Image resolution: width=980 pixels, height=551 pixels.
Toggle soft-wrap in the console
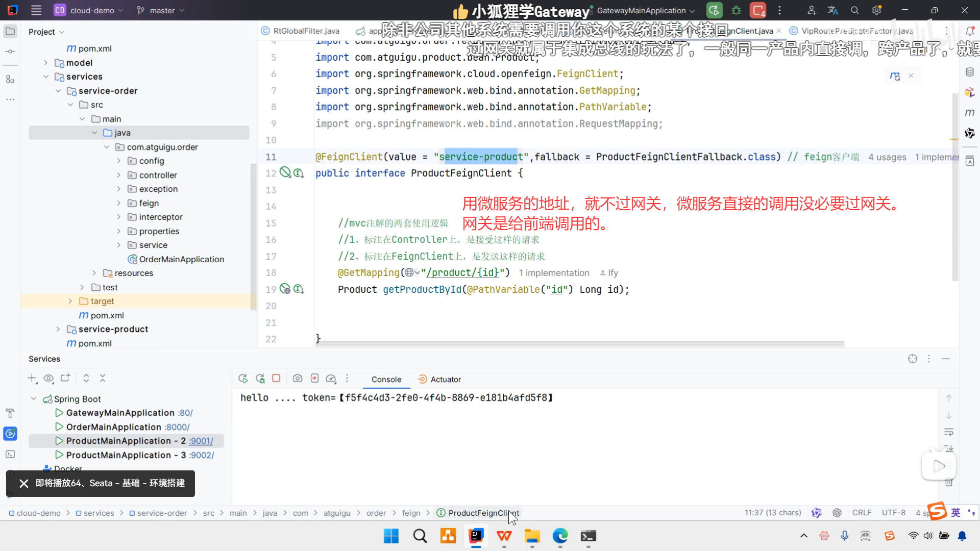coord(949,432)
